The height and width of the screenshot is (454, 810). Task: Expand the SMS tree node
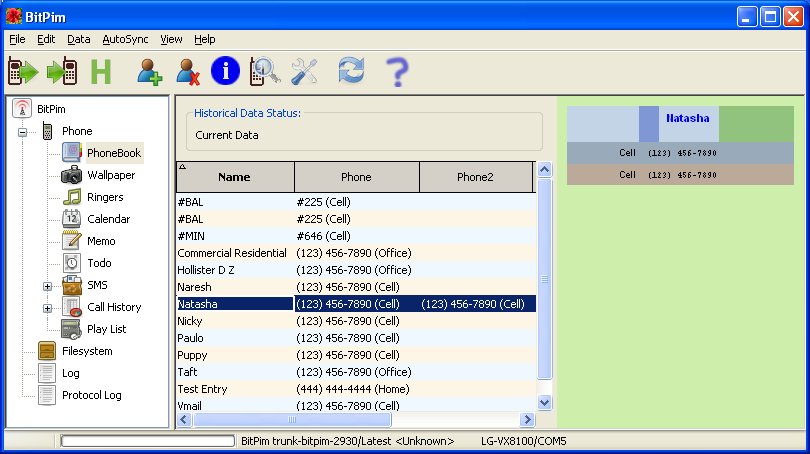point(47,286)
